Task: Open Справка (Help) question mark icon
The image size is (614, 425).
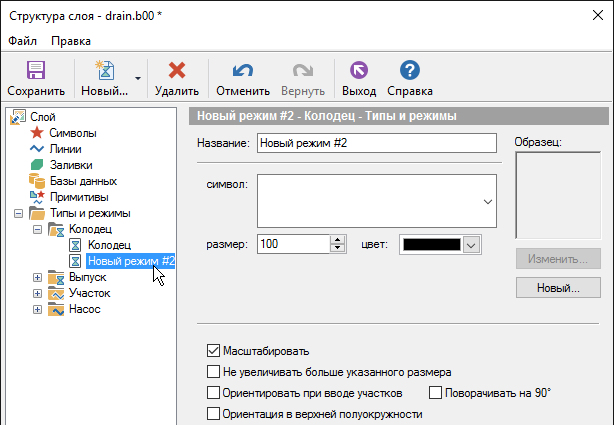Action: pyautogui.click(x=409, y=71)
